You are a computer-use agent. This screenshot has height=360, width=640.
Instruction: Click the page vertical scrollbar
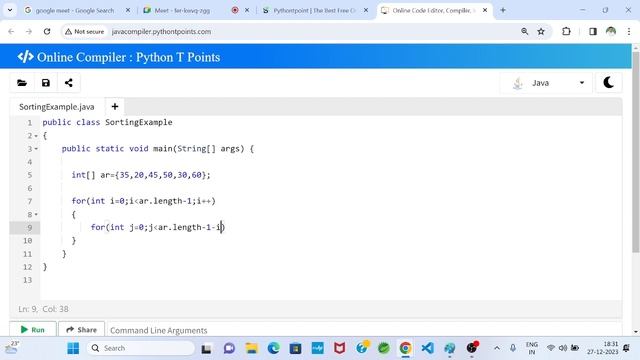point(636,151)
